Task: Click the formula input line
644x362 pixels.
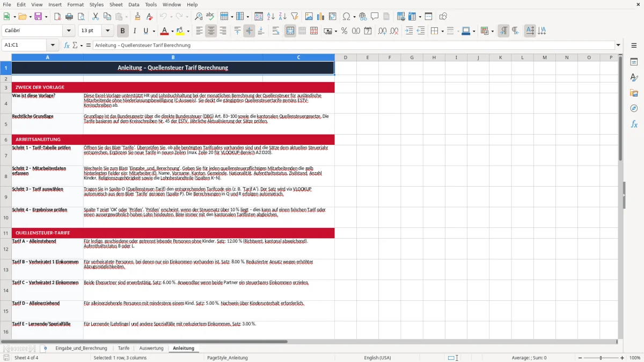Action: [354, 45]
